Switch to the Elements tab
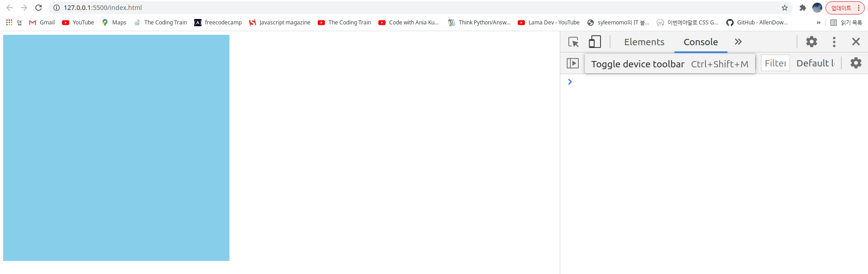 coord(644,42)
